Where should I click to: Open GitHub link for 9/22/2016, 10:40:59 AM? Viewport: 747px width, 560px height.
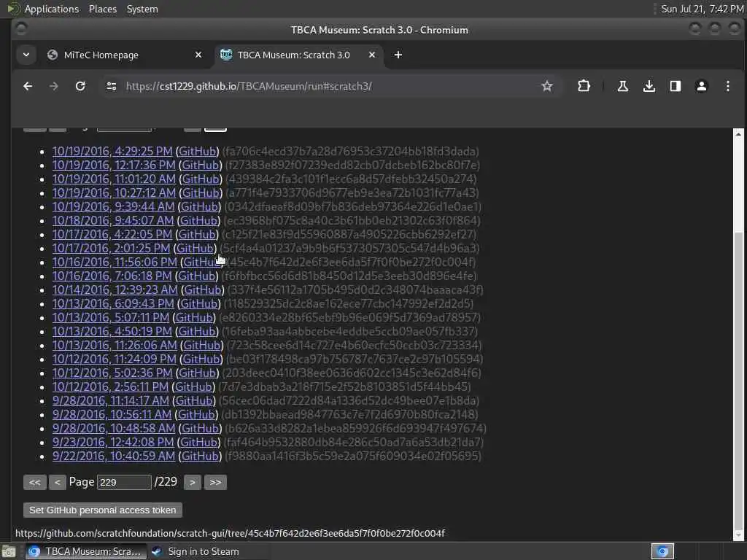200,456
